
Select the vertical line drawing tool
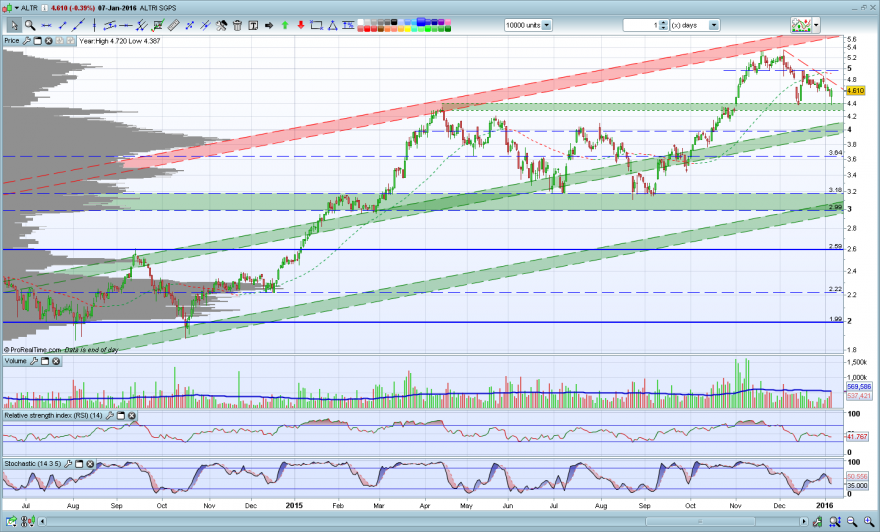94,25
